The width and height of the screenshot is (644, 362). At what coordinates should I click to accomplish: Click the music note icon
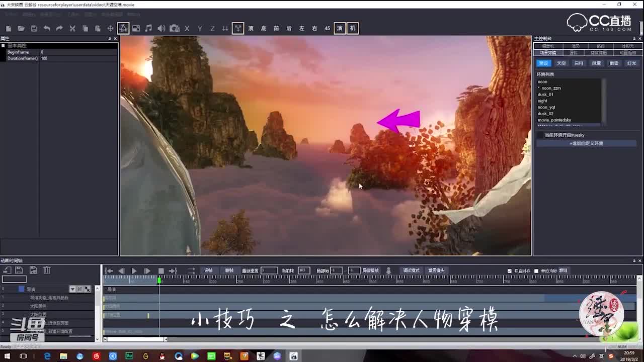click(x=148, y=29)
